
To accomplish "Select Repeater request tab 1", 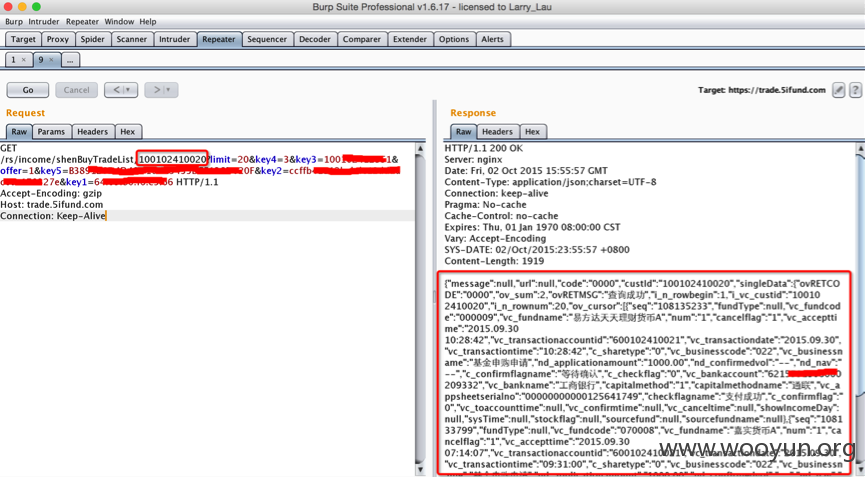I will click(x=14, y=60).
